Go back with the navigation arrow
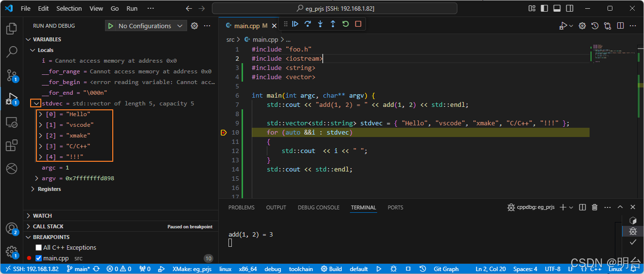This screenshot has width=644, height=274. point(189,8)
